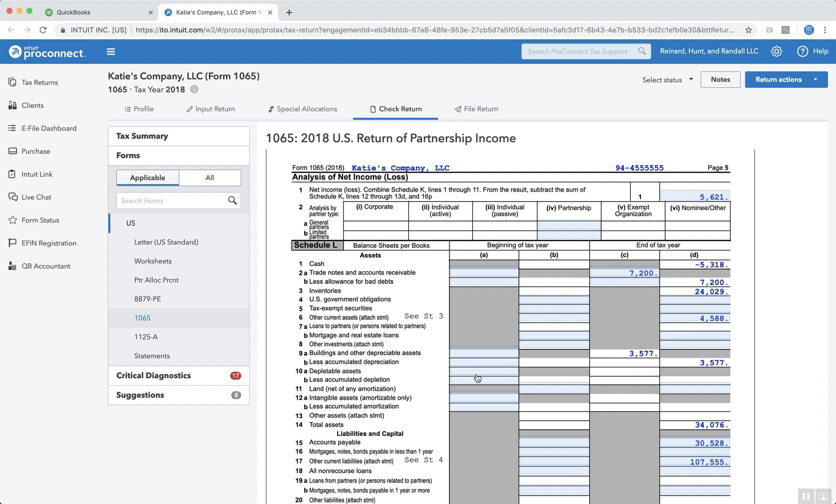Viewport: 836px width, 504px height.
Task: Collapse the Forms section
Action: click(179, 155)
